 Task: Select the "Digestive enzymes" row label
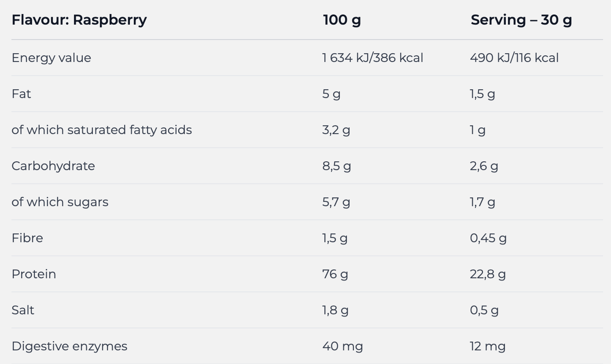point(70,346)
